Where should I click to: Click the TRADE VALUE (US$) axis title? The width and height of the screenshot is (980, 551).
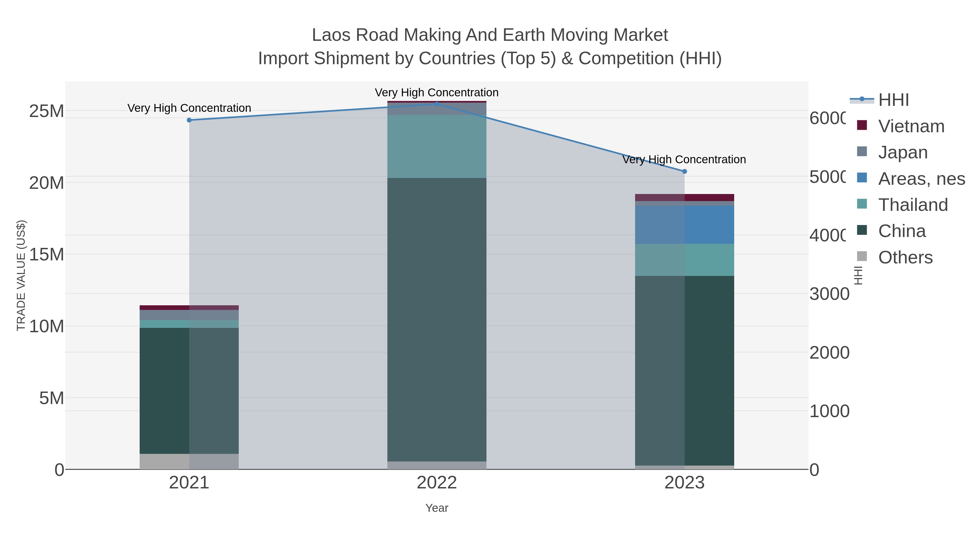[x=21, y=275]
